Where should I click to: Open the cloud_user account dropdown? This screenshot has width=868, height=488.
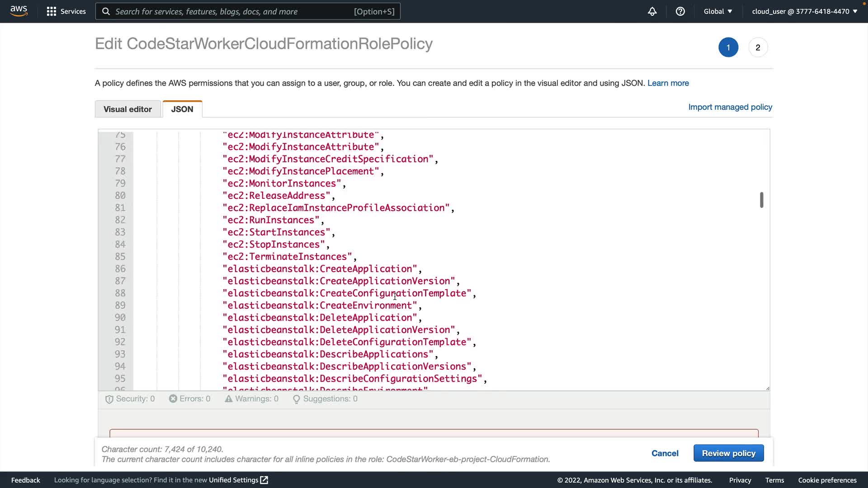(804, 11)
